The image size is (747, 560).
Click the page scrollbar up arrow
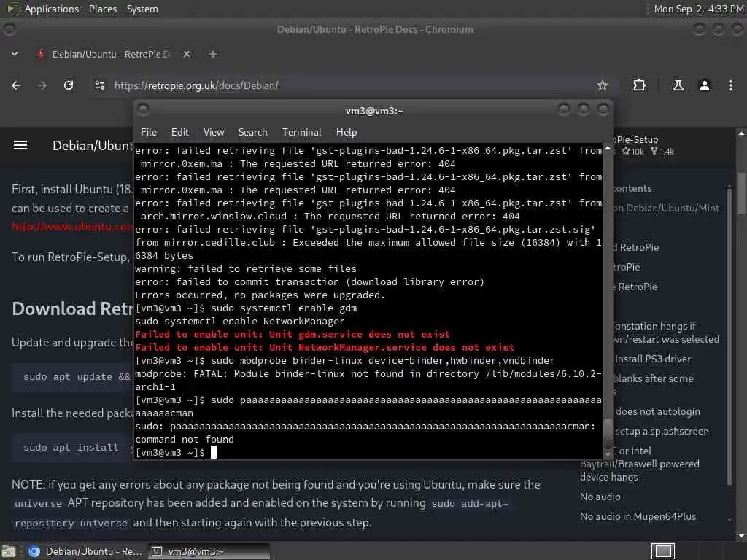tap(741, 133)
